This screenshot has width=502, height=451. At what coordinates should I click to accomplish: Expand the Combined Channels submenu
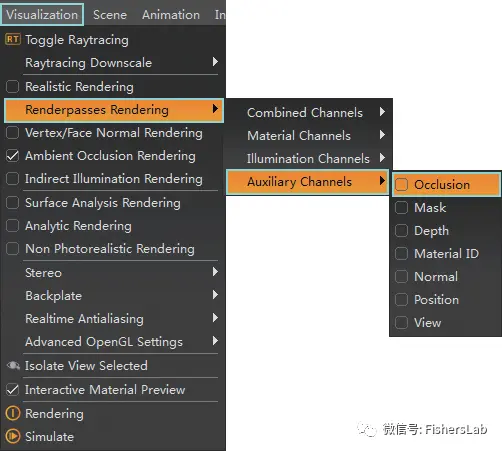[382, 112]
